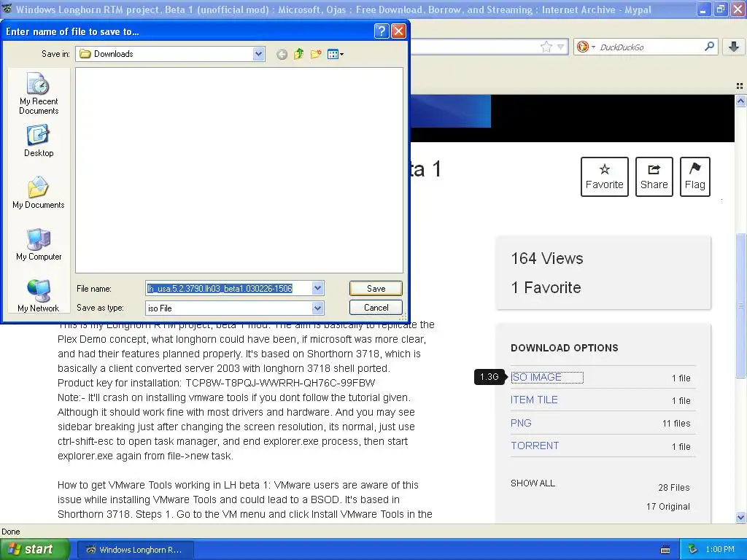This screenshot has height=560, width=747.
Task: Click the Share button
Action: 654,176
